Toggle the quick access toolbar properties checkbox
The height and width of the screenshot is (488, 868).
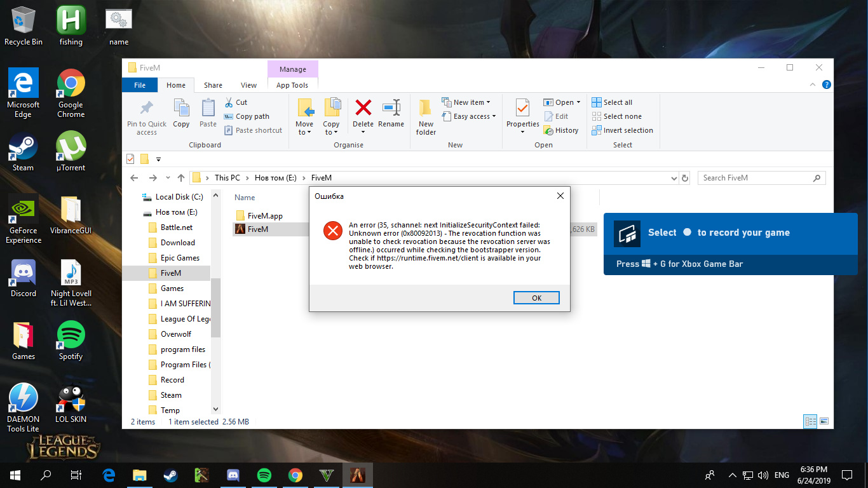click(x=131, y=159)
